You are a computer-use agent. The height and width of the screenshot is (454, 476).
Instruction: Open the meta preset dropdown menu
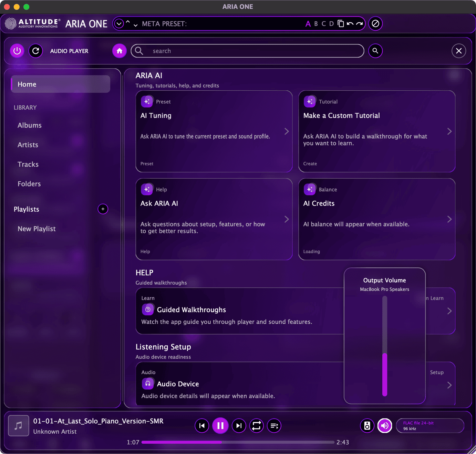pos(119,24)
